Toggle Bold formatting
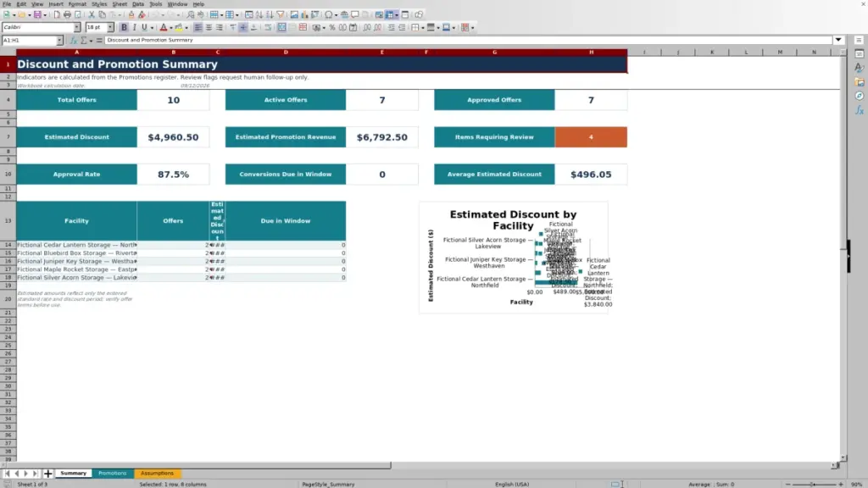 click(x=124, y=28)
